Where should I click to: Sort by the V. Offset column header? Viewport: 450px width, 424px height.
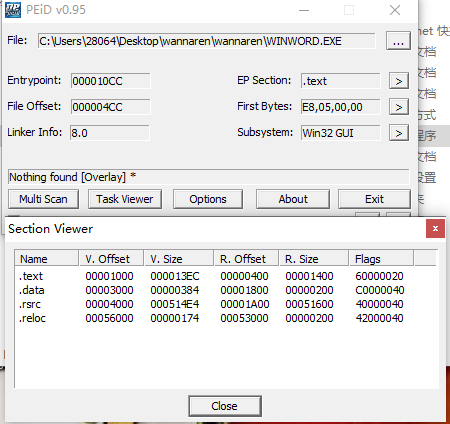(111, 259)
